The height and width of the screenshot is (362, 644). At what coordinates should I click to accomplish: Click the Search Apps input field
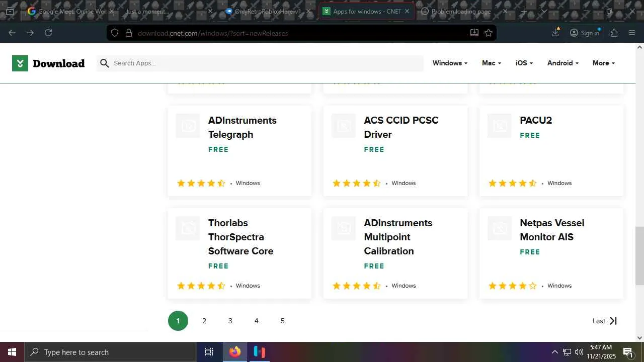point(260,63)
